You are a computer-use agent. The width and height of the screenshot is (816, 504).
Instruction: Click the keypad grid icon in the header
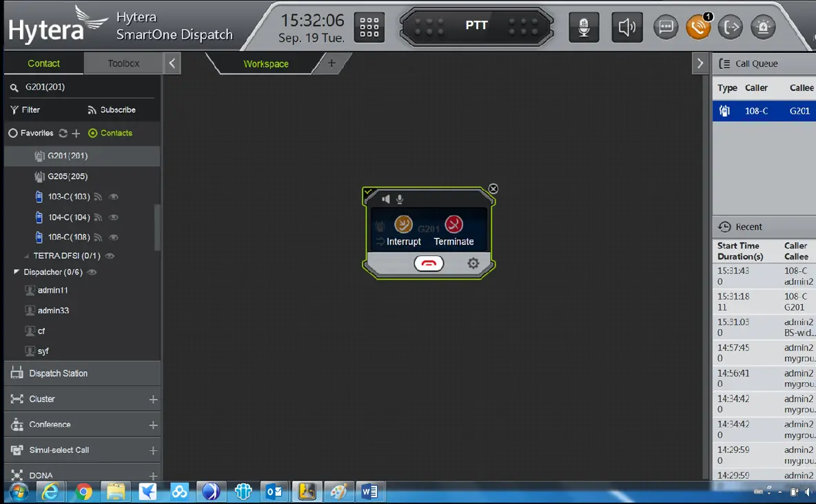[369, 28]
